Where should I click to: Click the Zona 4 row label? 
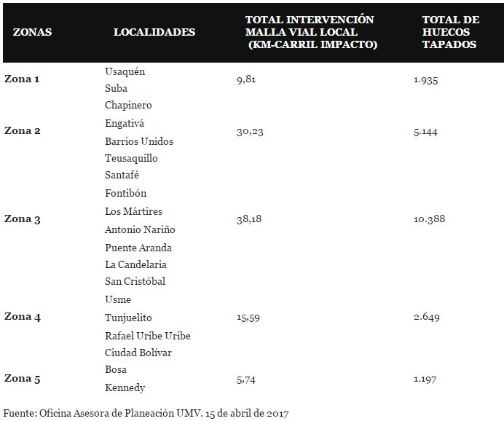22,316
